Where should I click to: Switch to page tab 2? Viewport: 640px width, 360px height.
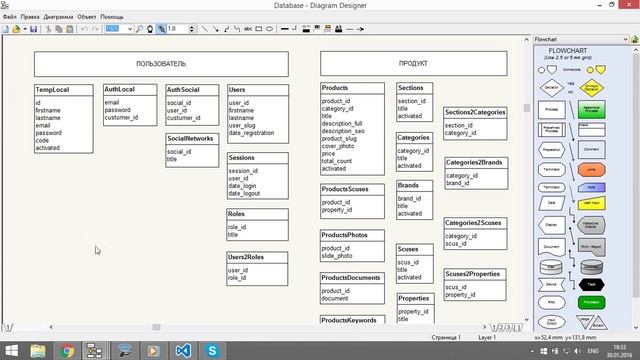(x=502, y=327)
